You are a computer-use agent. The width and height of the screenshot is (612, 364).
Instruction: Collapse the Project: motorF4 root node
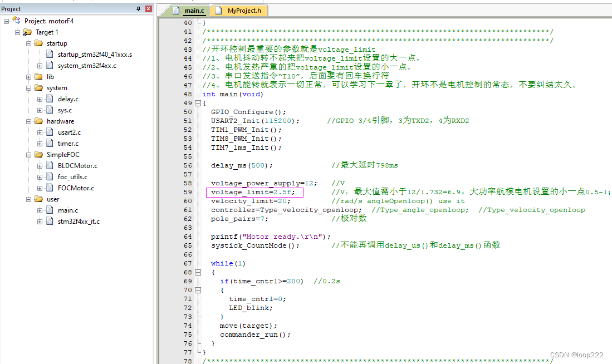(6, 21)
